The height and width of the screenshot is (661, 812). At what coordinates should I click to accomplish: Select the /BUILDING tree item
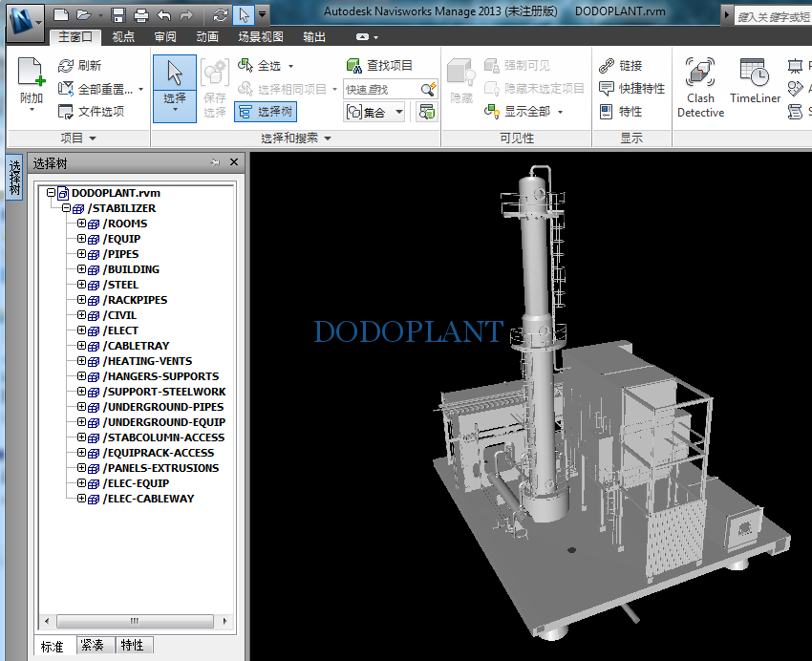[134, 269]
